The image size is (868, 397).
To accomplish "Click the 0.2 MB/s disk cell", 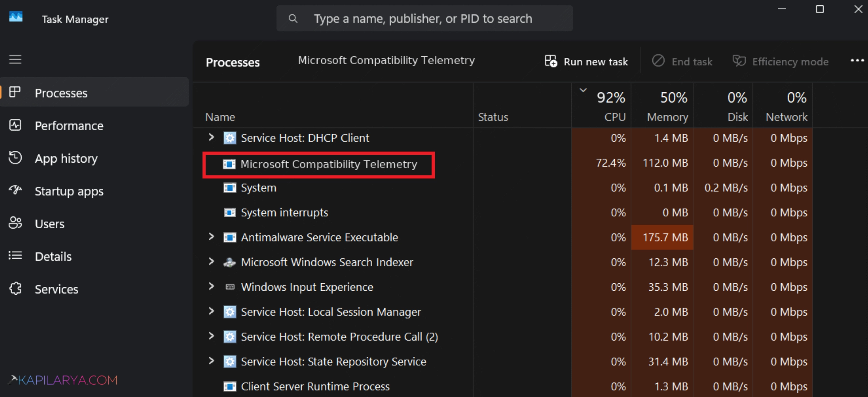I will (x=723, y=188).
